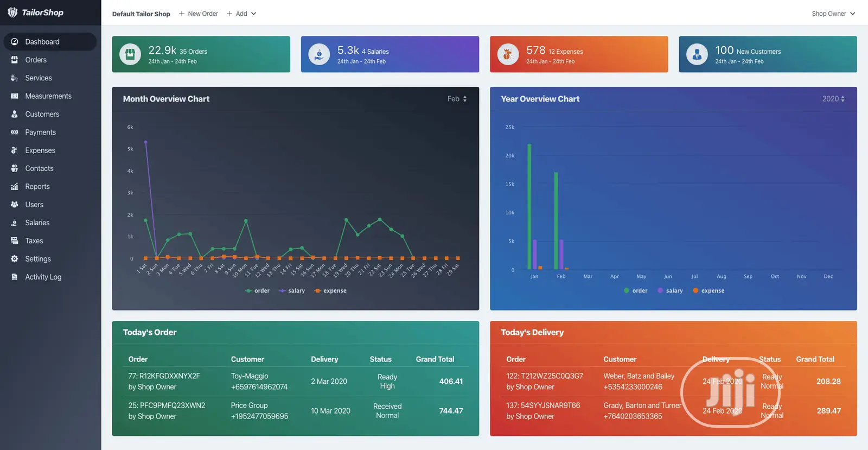
Task: Toggle expense series in Month chart legend
Action: coord(330,291)
